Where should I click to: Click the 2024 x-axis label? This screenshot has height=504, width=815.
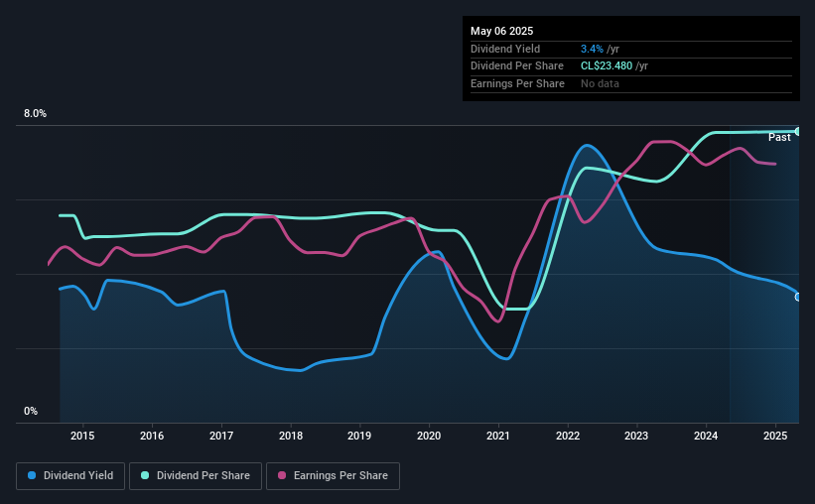[x=706, y=436]
